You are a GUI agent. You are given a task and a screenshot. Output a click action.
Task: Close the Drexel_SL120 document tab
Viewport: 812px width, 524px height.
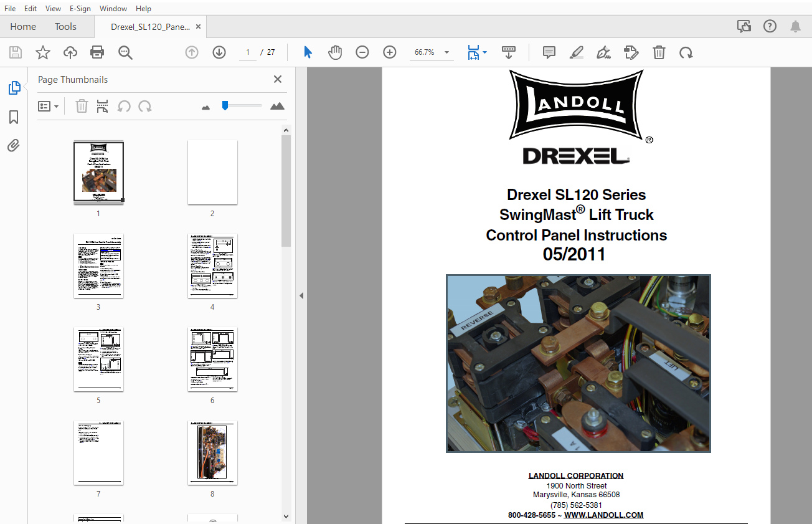point(199,27)
